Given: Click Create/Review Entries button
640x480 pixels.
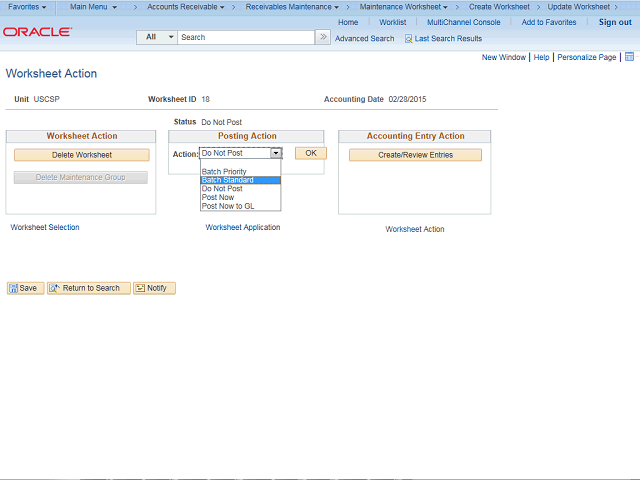Looking at the screenshot, I should (x=415, y=155).
